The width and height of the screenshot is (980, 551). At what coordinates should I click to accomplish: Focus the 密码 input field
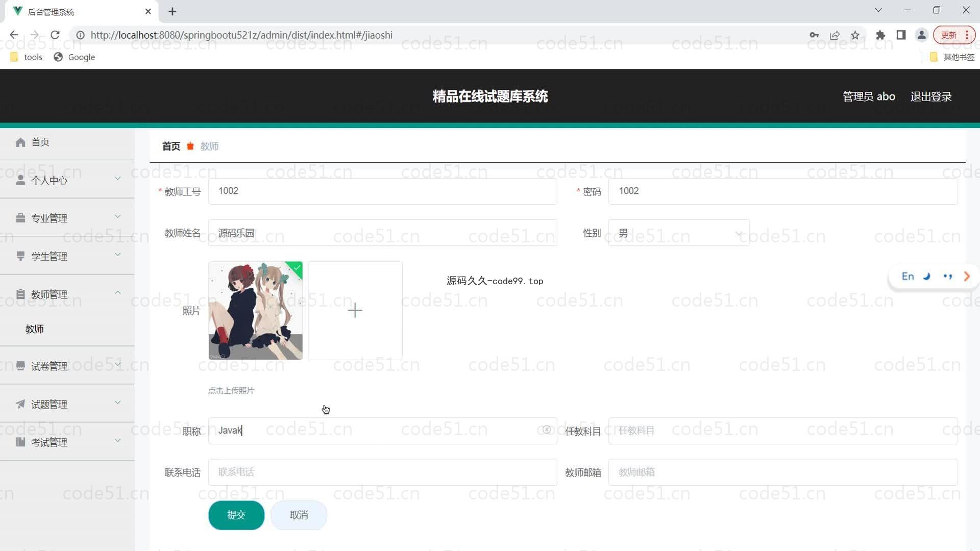click(783, 191)
